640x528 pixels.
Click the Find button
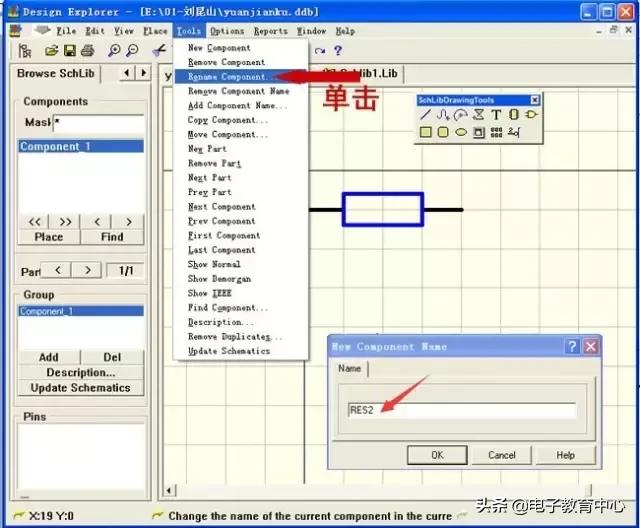pos(112,237)
